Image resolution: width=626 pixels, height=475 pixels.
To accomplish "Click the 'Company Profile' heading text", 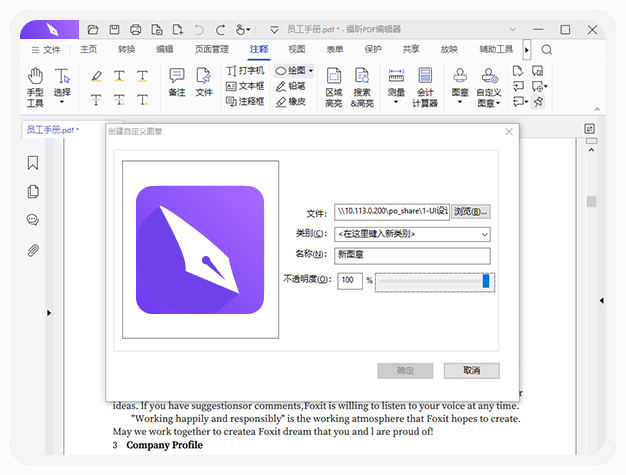I will pos(164,445).
